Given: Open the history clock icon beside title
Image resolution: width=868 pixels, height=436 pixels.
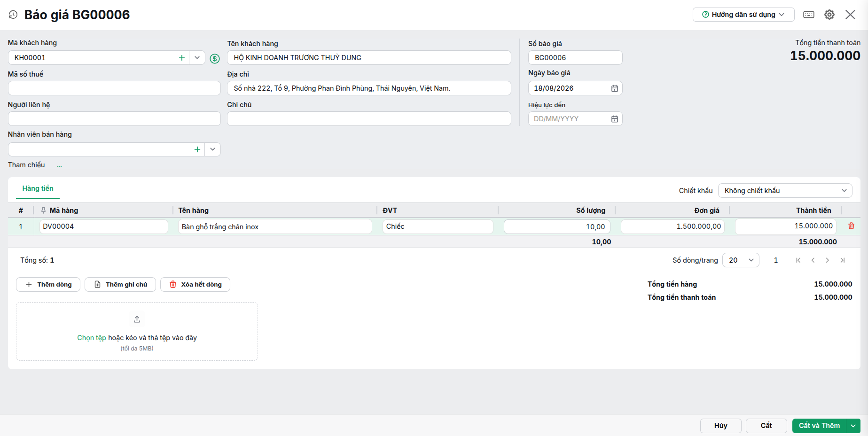Looking at the screenshot, I should point(13,15).
